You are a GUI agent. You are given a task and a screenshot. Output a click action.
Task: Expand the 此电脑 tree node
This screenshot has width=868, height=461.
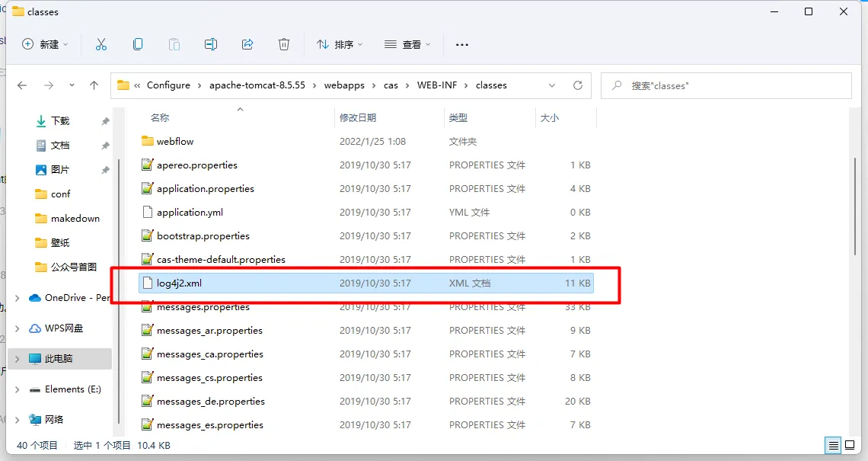coord(18,359)
